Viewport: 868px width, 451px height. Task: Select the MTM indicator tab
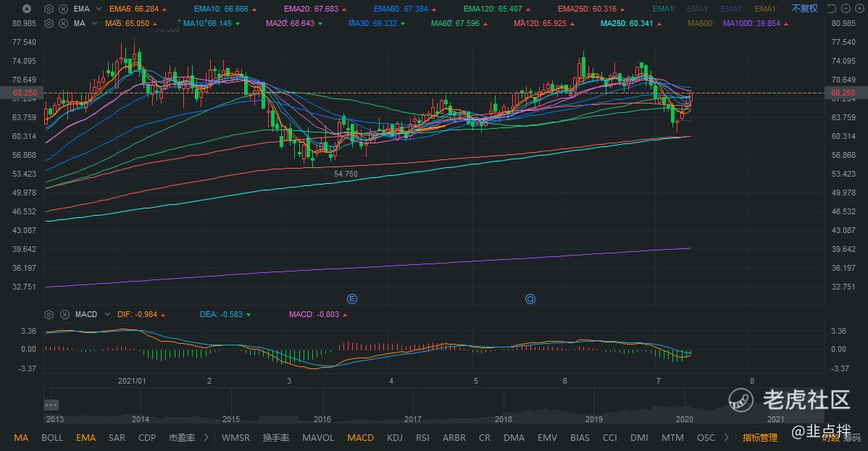(672, 438)
